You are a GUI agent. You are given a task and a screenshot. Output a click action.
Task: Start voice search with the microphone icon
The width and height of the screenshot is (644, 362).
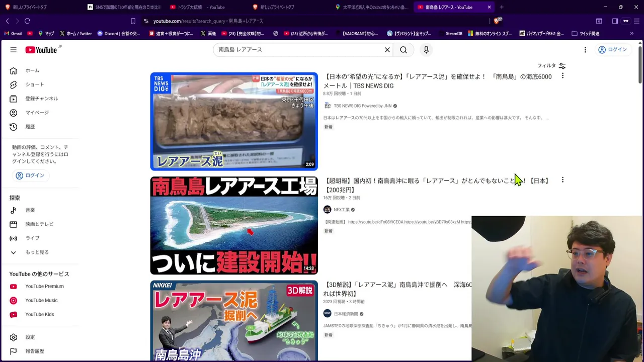coord(426,50)
